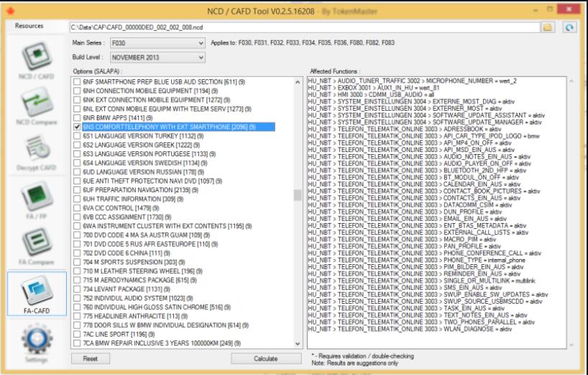Viewport: 588px width, 375px height.
Task: Open the Build Level NOVEMBER 2013 dropdown
Action: coord(157,58)
